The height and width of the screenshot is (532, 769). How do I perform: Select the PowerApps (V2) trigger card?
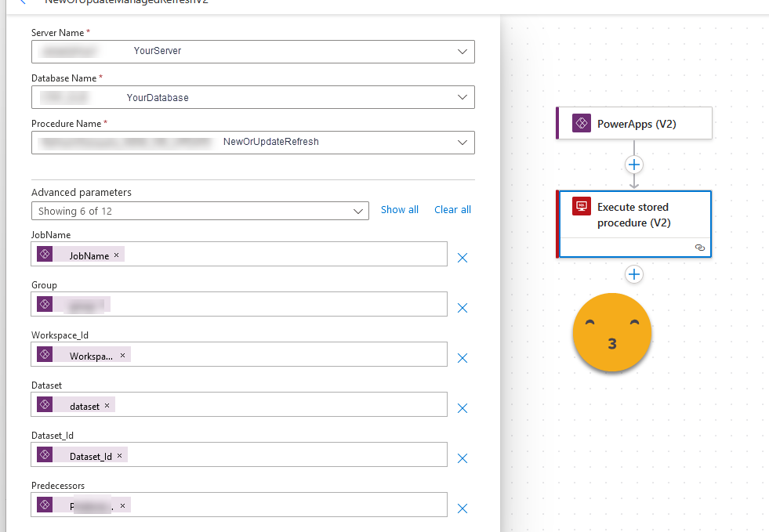point(635,124)
